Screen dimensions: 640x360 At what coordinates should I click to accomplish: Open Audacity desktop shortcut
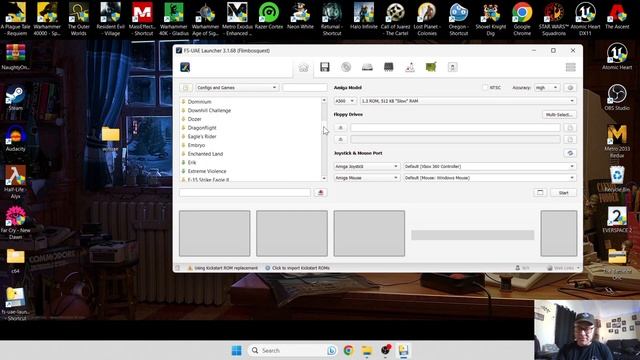[x=15, y=138]
